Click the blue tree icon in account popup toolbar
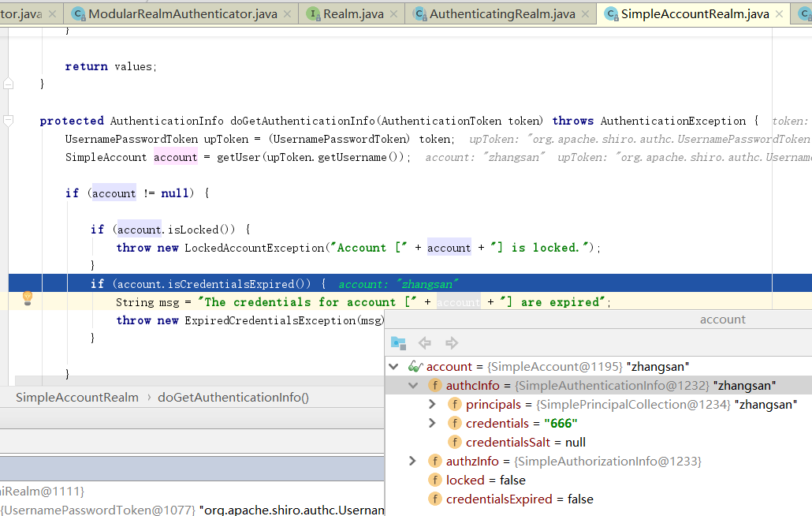The width and height of the screenshot is (812, 516). 398,343
